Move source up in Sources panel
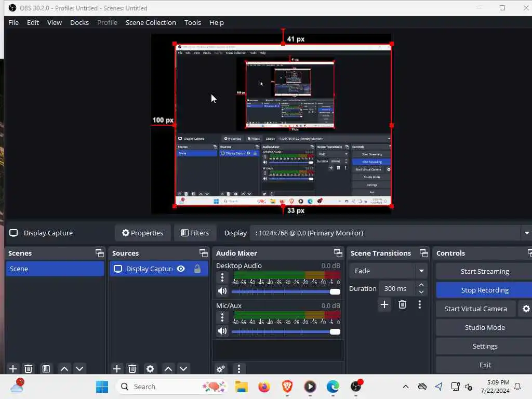 pyautogui.click(x=168, y=368)
